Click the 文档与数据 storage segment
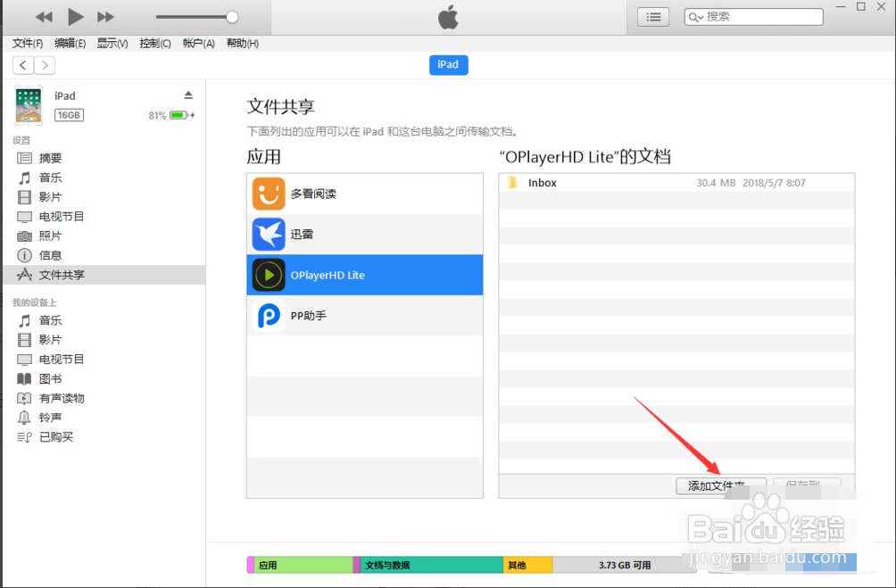Screen dimensions: 896x588 click(431, 565)
